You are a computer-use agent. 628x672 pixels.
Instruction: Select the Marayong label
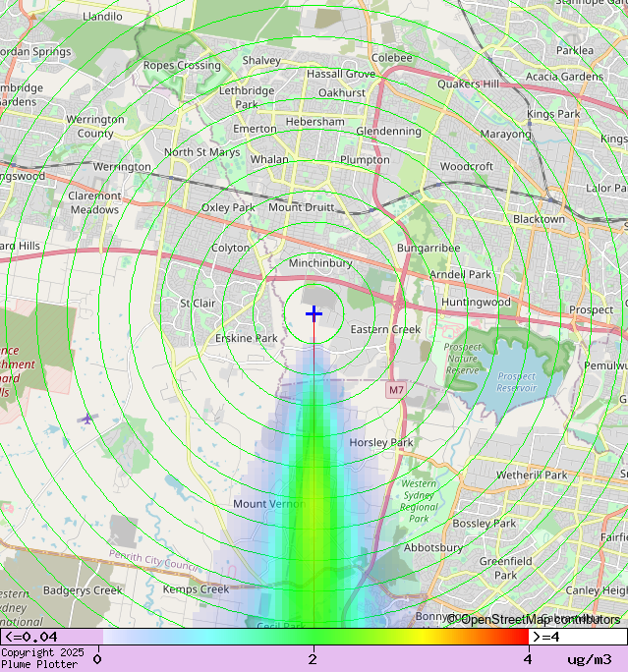pyautogui.click(x=505, y=135)
